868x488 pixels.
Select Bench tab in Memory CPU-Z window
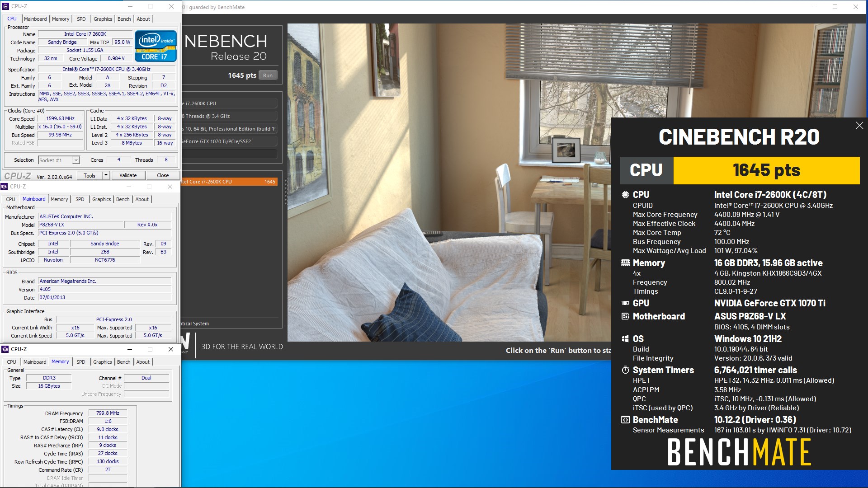point(124,362)
